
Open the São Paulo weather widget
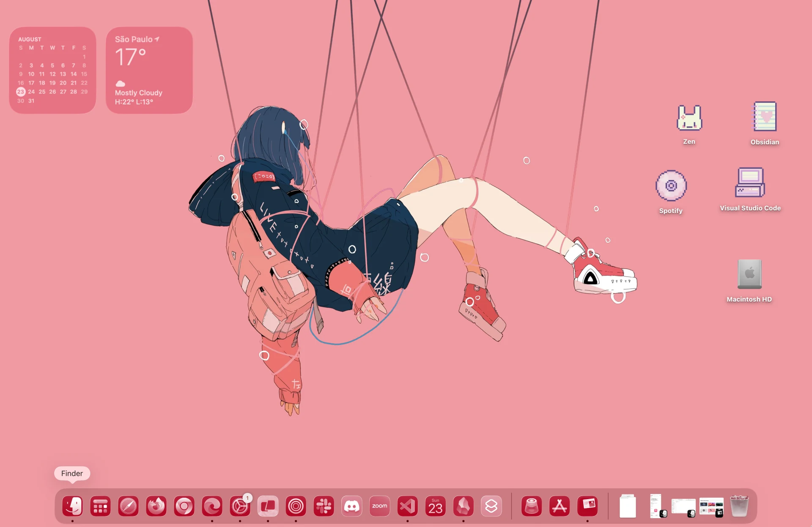[149, 70]
